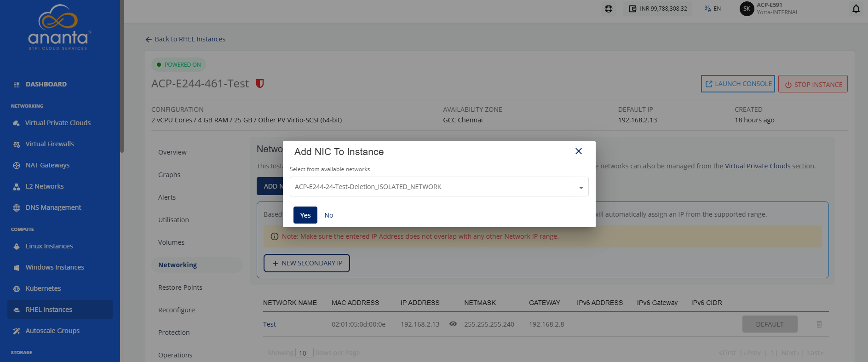Switch to the Utilisation tab
The height and width of the screenshot is (362, 868).
173,220
